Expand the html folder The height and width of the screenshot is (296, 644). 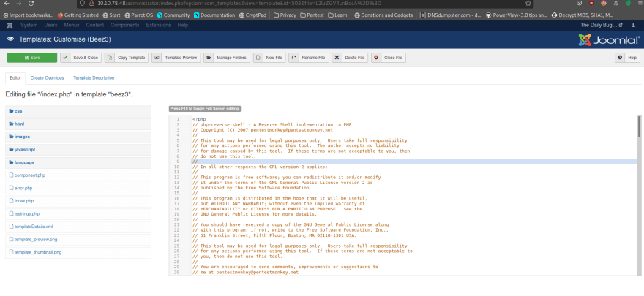click(78, 124)
